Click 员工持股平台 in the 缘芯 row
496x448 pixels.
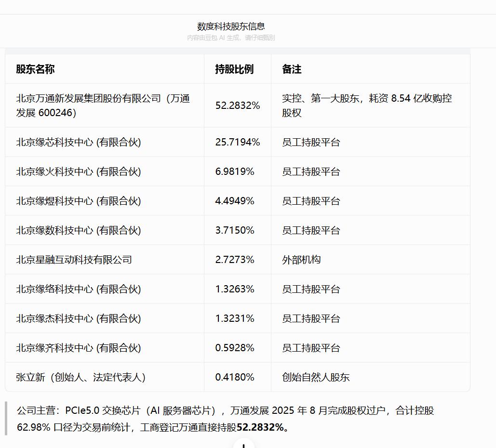click(x=311, y=142)
